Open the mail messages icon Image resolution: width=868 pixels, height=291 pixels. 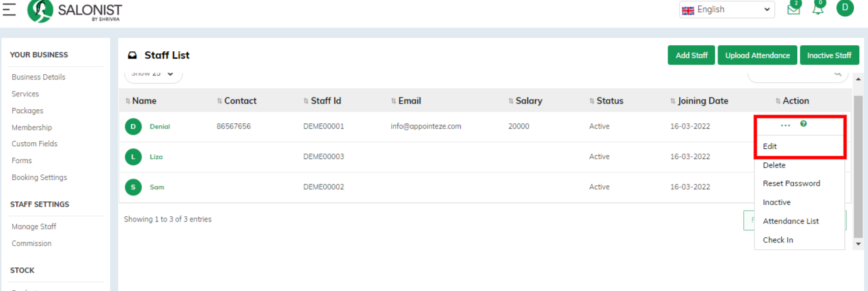(x=794, y=9)
